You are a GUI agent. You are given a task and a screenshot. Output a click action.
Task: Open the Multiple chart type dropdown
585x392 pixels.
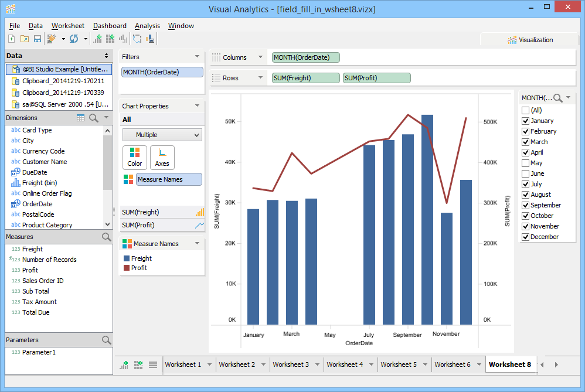tap(162, 135)
